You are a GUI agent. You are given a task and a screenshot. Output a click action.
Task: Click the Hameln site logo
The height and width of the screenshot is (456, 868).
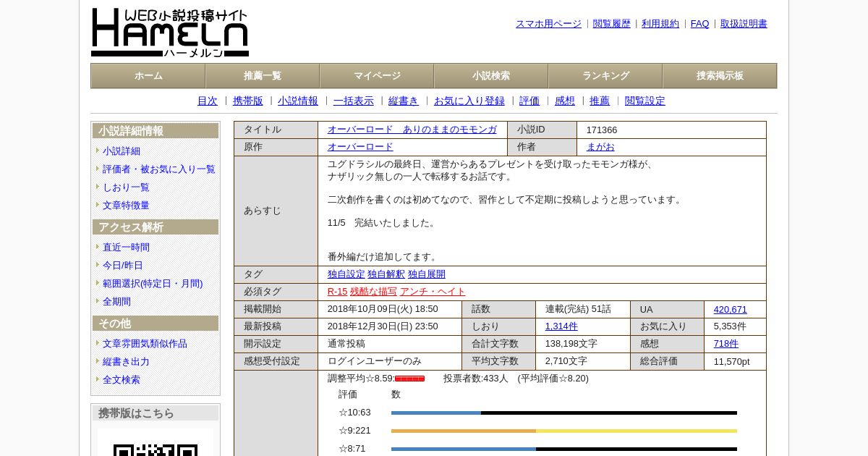pyautogui.click(x=170, y=33)
